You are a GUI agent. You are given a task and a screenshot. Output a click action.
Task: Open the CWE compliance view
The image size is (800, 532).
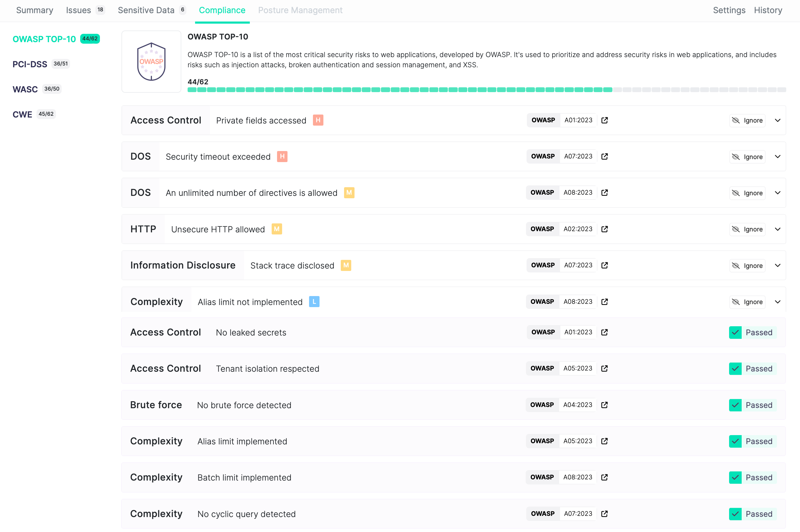click(22, 114)
